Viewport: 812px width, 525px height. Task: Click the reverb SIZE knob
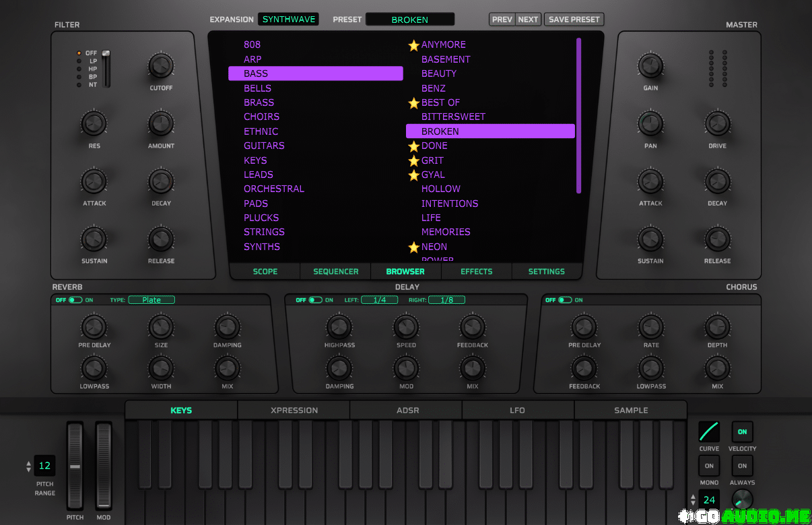point(160,328)
